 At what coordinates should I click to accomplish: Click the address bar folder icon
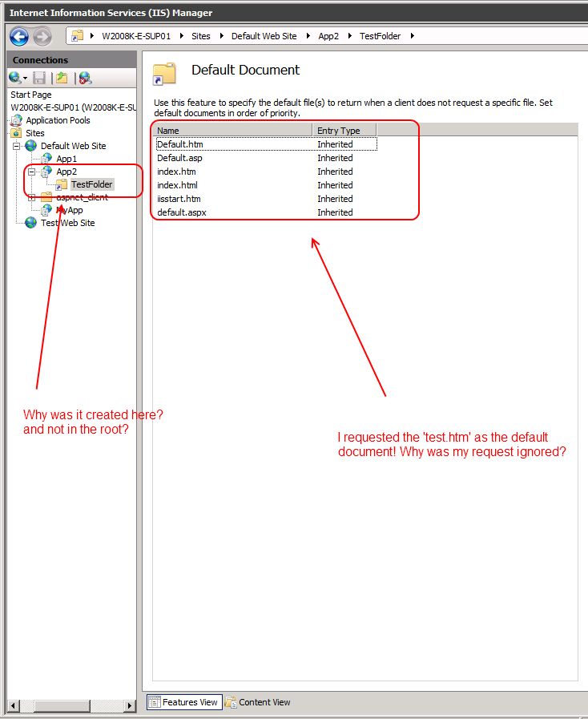coord(78,36)
